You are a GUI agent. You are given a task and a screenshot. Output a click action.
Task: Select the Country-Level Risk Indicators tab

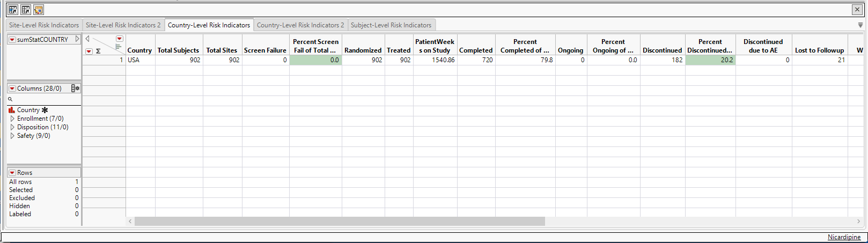click(x=209, y=25)
